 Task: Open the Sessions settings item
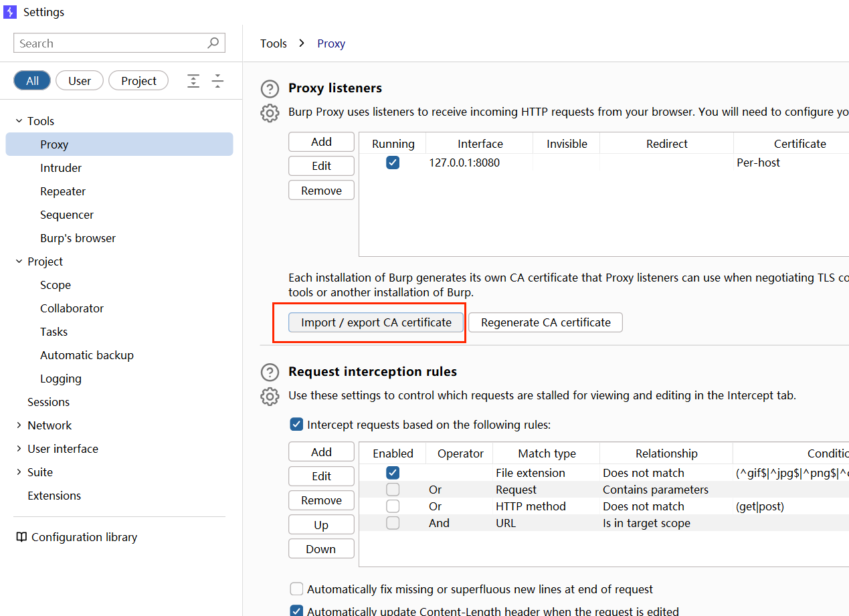coord(48,402)
